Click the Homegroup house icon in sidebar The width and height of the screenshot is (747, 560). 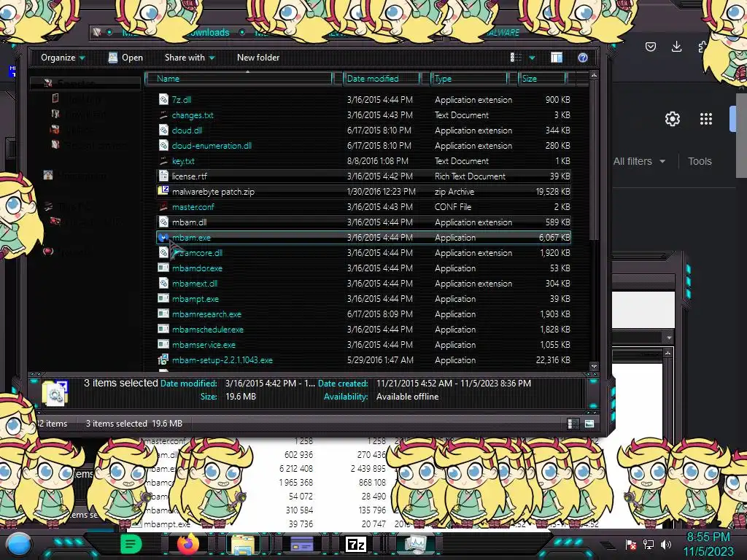pyautogui.click(x=48, y=175)
